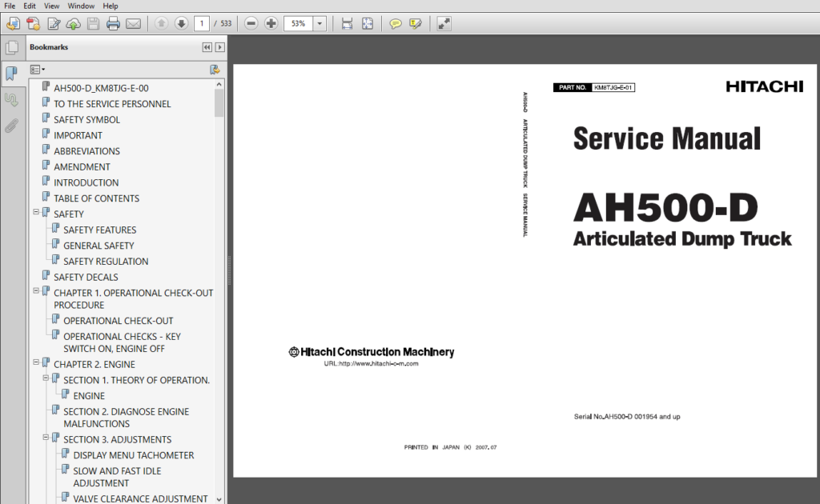Viewport: 820px width, 504px height.
Task: Select SAFETY DECALS bookmark
Action: pyautogui.click(x=86, y=277)
